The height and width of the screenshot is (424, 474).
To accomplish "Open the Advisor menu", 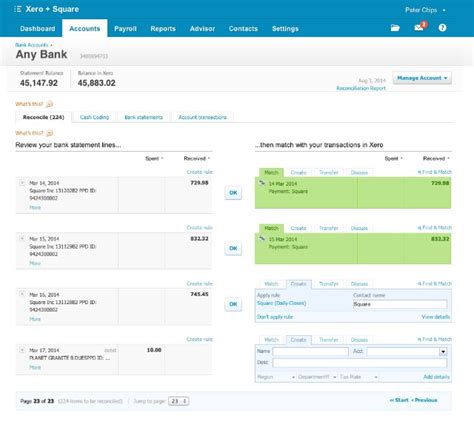I will click(202, 29).
